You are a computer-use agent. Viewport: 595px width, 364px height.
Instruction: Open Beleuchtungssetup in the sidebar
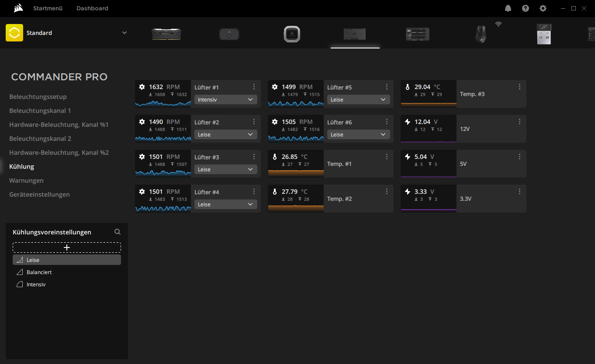[x=38, y=97]
